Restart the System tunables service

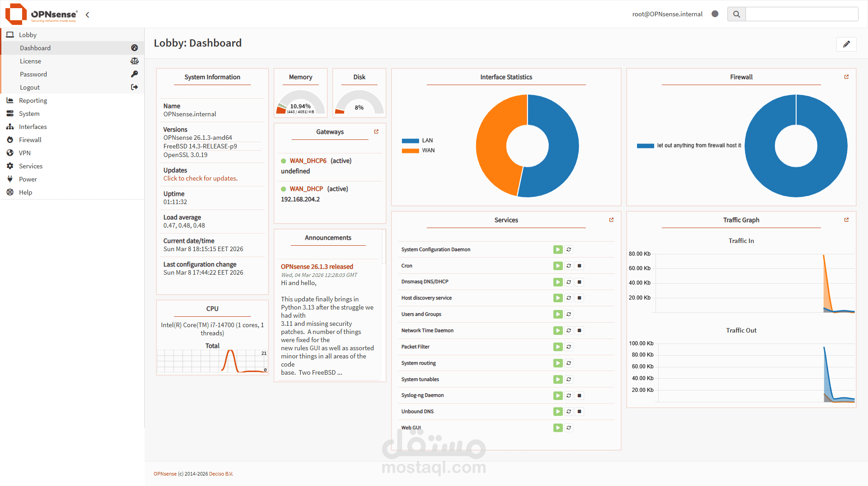pyautogui.click(x=569, y=379)
